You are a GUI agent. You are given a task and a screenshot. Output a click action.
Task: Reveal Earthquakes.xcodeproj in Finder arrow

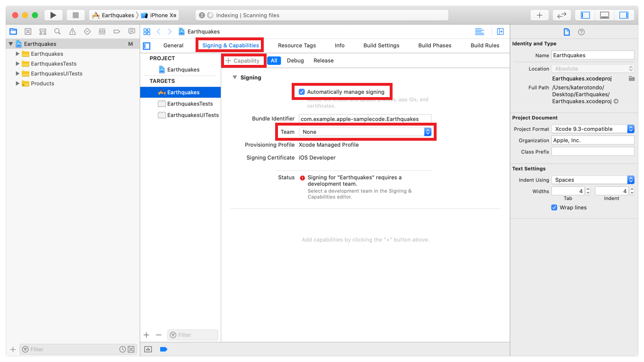coord(616,101)
